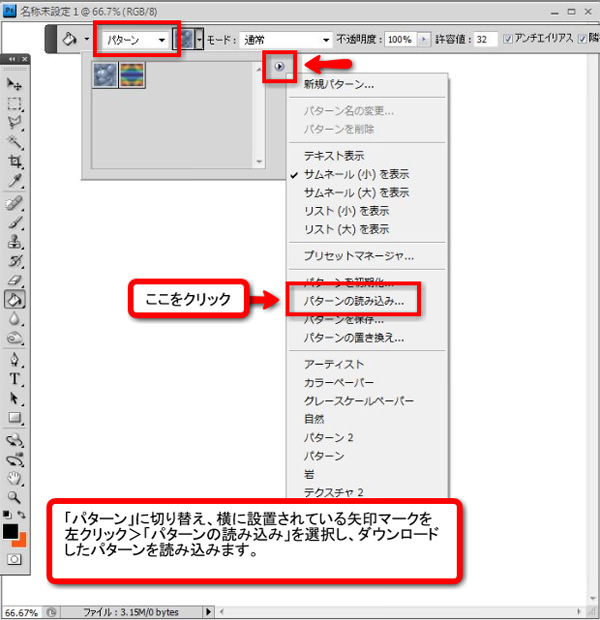Pick the rainbow pattern thumbnail
Viewport: 600px width, 620px height.
tap(132, 76)
